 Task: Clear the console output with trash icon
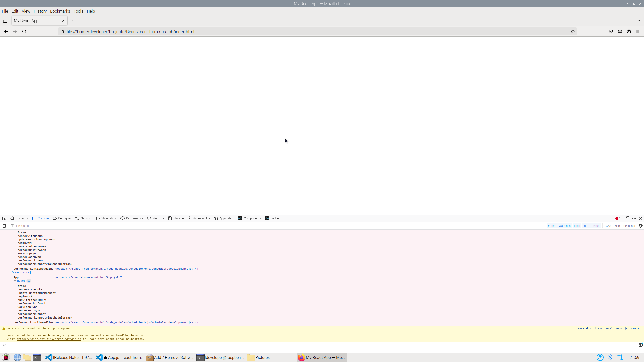(4, 226)
